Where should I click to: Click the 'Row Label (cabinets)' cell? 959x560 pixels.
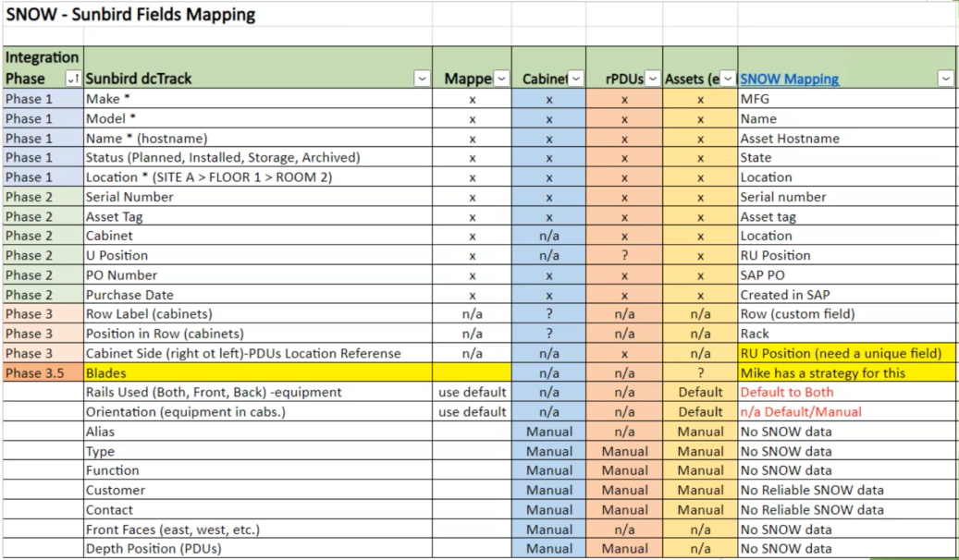[257, 313]
